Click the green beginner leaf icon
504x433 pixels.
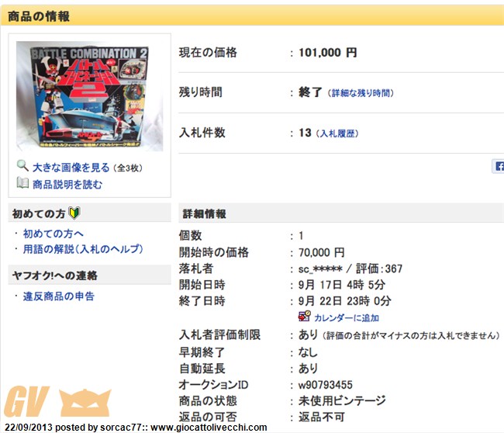point(74,213)
